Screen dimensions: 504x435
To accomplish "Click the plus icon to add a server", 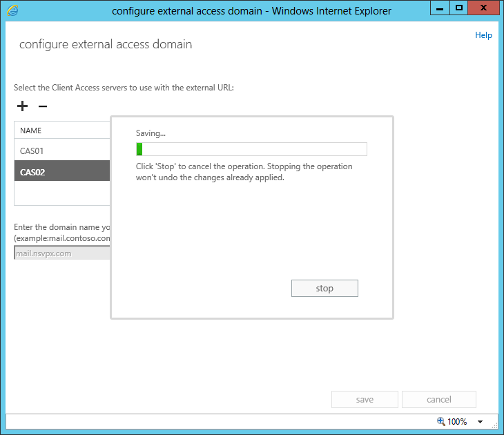I will tap(22, 106).
